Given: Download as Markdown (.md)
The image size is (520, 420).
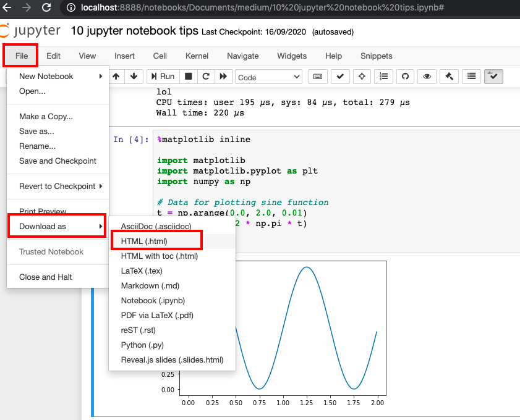Looking at the screenshot, I should point(172,286).
